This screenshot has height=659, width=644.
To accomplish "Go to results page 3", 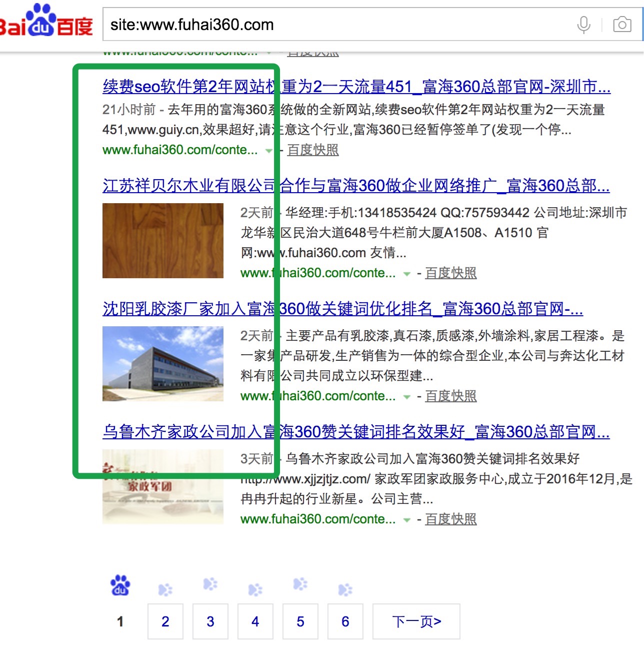I will [x=210, y=621].
